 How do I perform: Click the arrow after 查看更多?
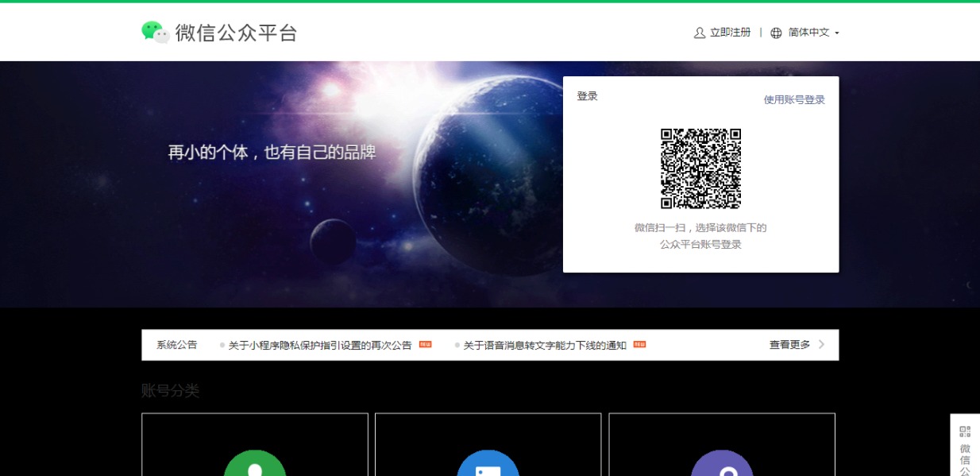coord(821,344)
